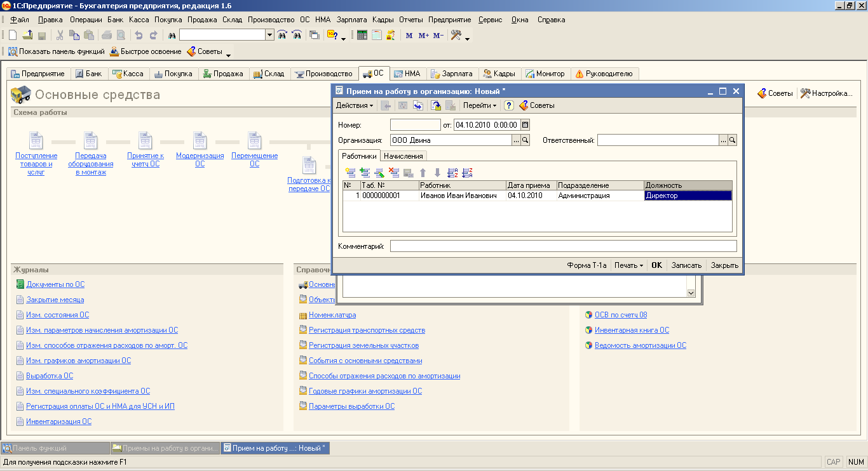Click the Open file icon in main toolbar
The height and width of the screenshot is (471, 868).
coord(27,36)
